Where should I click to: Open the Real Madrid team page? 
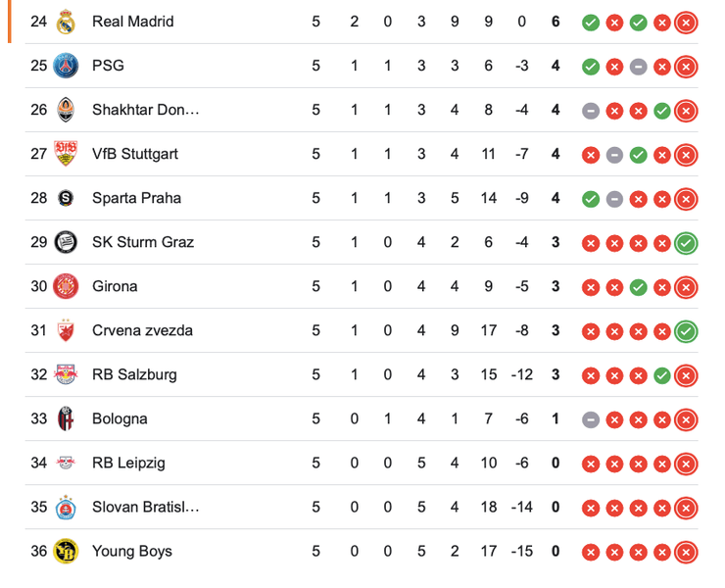[x=132, y=22]
